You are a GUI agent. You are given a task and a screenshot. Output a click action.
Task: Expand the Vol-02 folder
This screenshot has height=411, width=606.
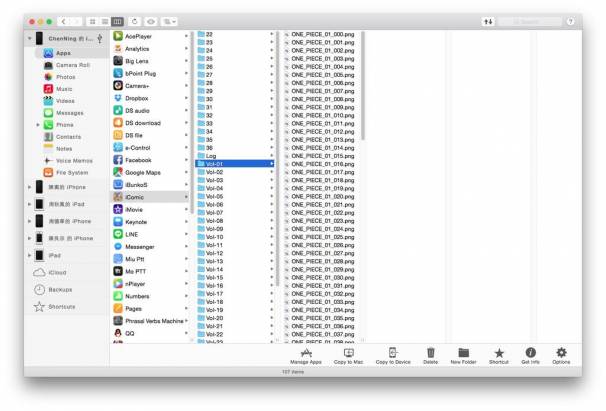[272, 172]
